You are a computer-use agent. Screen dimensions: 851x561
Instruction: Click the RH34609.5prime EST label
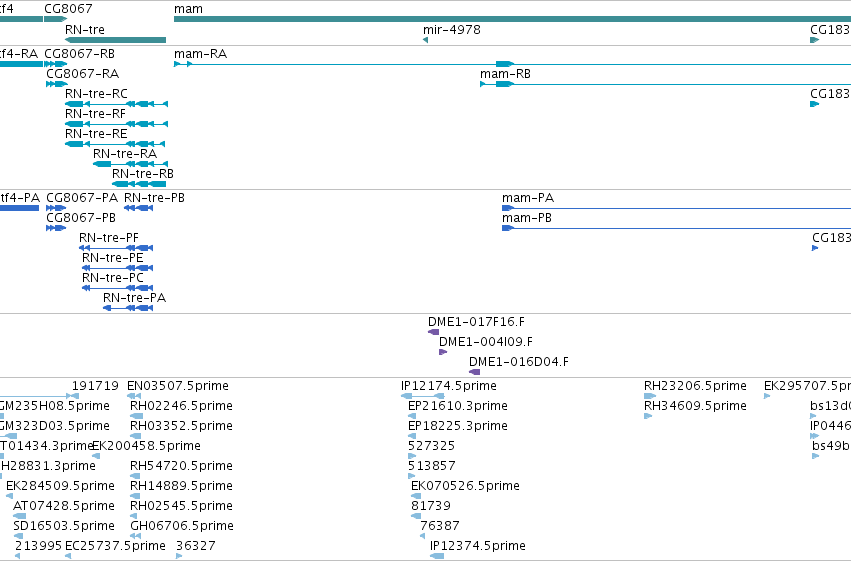[x=695, y=406]
